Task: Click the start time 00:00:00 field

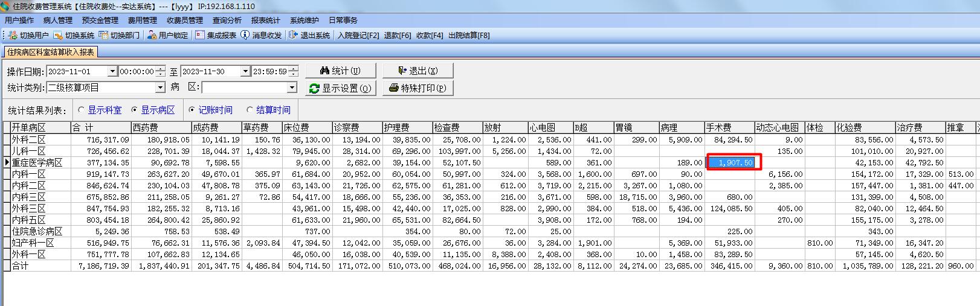Action: coord(137,71)
